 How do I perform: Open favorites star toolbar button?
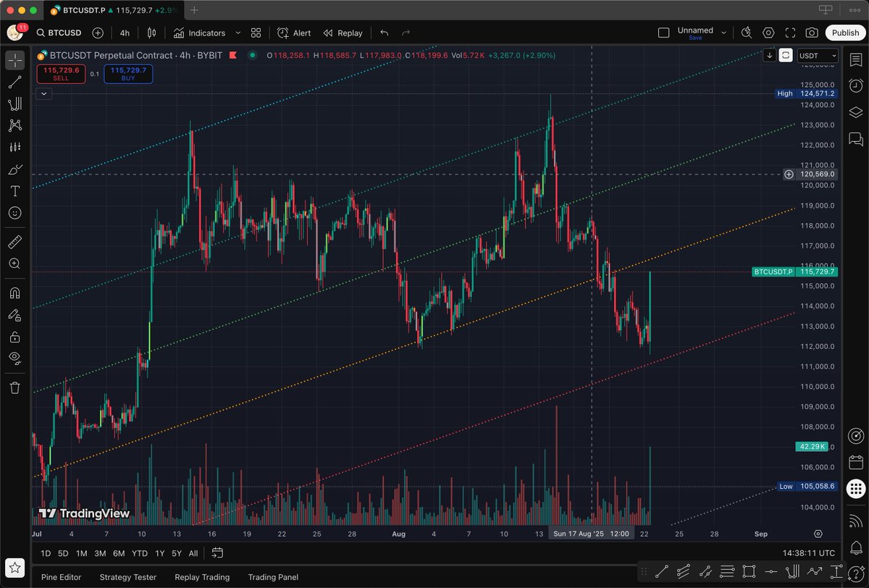tap(14, 568)
